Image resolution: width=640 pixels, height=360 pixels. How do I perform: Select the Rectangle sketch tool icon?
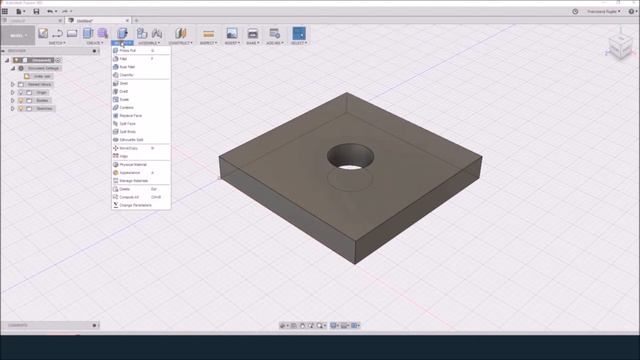72,33
